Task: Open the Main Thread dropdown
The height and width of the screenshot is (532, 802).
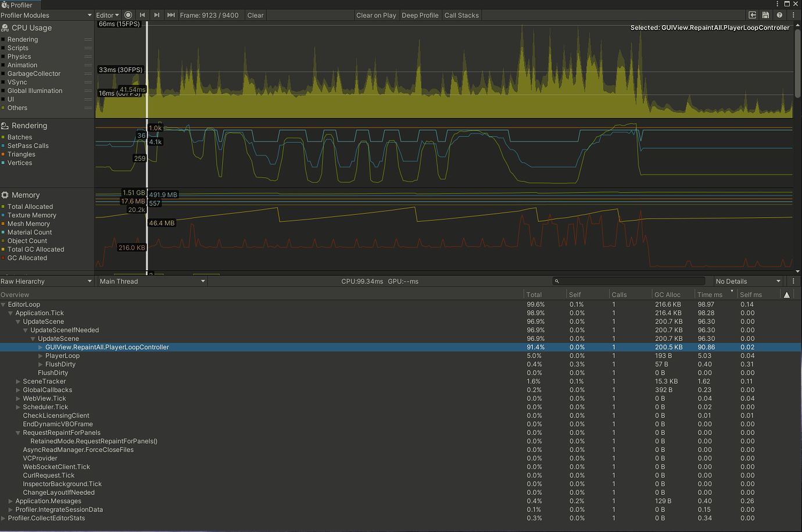Action: [x=151, y=281]
